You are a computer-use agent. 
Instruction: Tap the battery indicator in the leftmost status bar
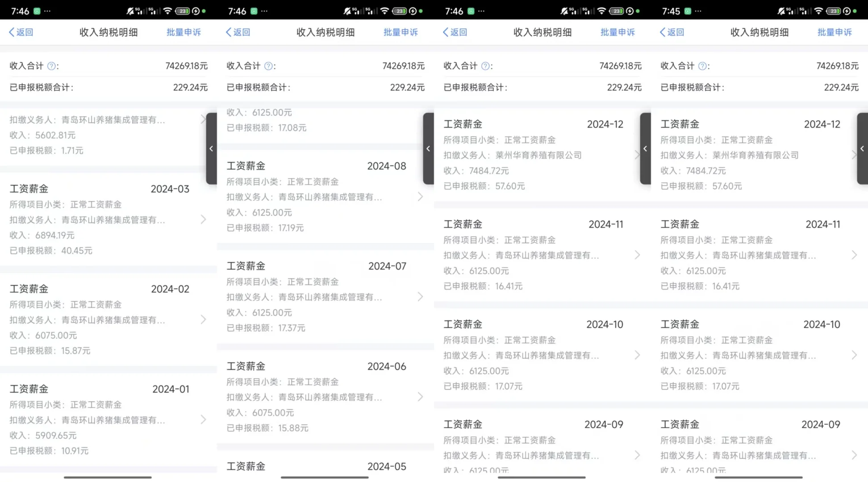(x=183, y=11)
